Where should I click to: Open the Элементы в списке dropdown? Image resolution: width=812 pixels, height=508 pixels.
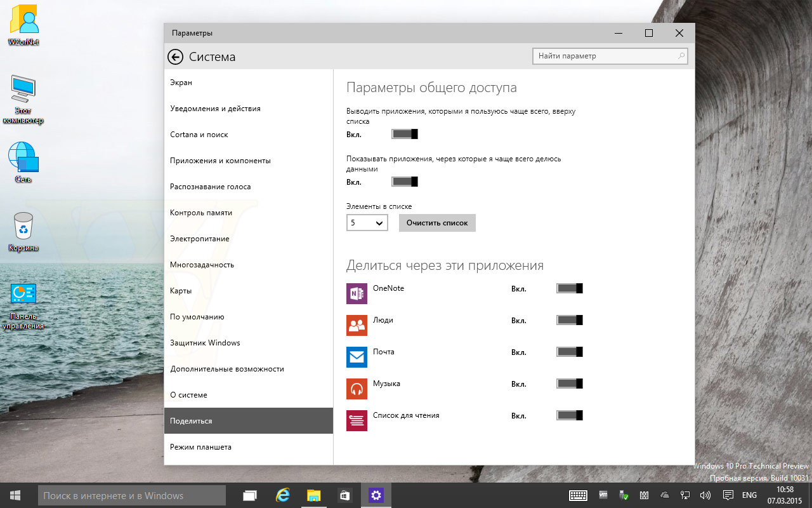pyautogui.click(x=367, y=223)
